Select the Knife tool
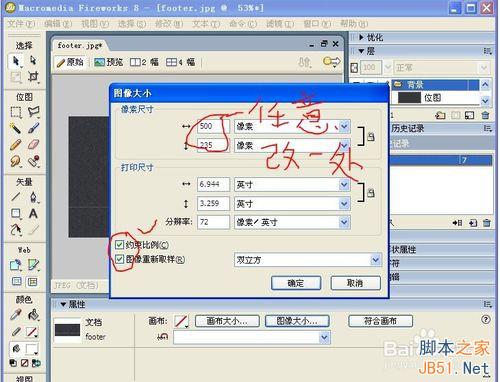500x382 pixels. pos(33,230)
